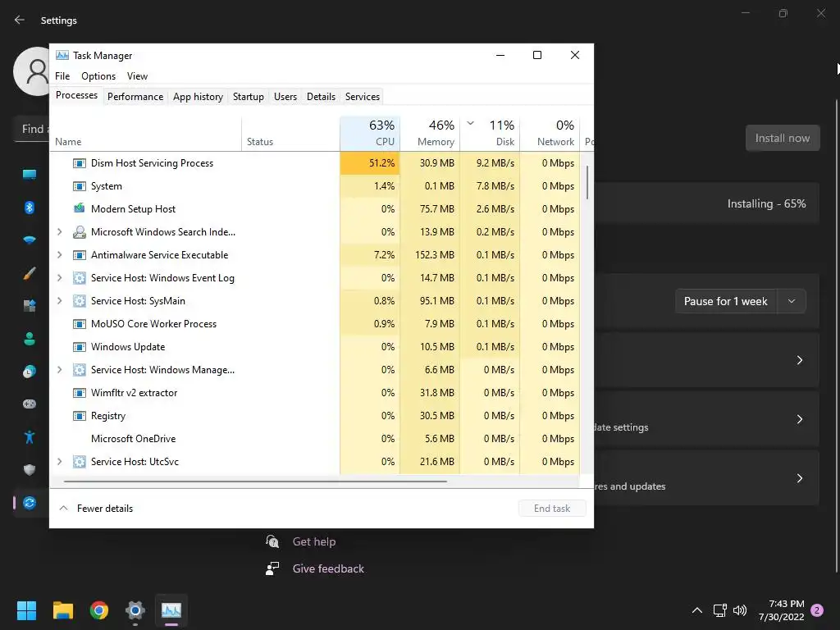The width and height of the screenshot is (840, 630).
Task: Click the Task Manager title bar icon
Action: point(62,55)
